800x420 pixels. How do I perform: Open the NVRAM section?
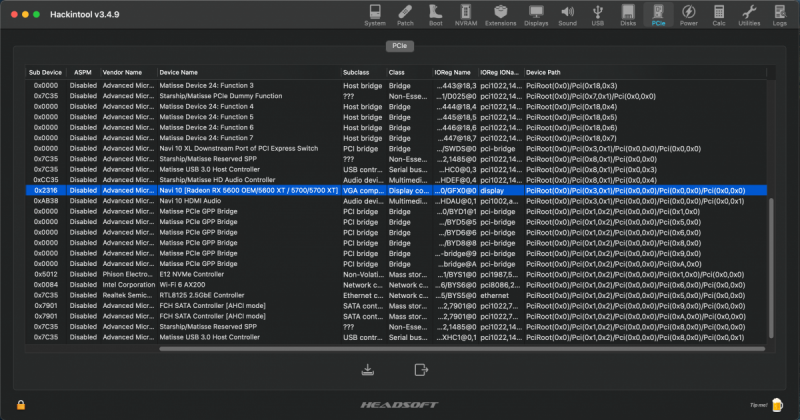tap(465, 14)
